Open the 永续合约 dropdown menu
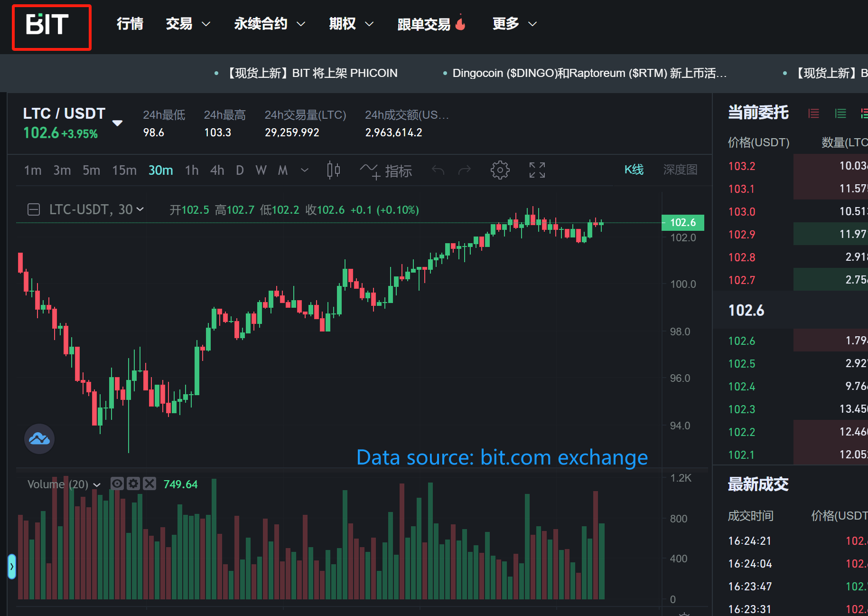868x616 pixels. (x=269, y=24)
